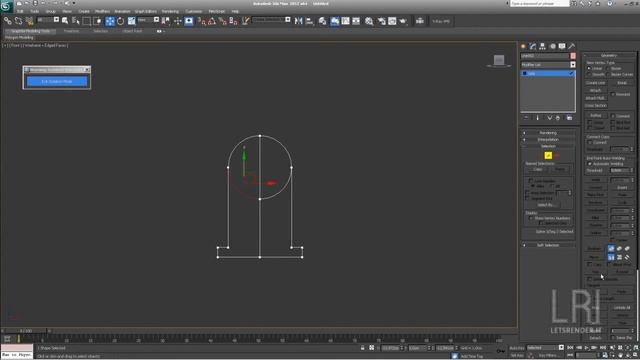Screen dimensions: 640x360
Task: Select the Bezier Corner vertex type radio
Action: [x=609, y=75]
